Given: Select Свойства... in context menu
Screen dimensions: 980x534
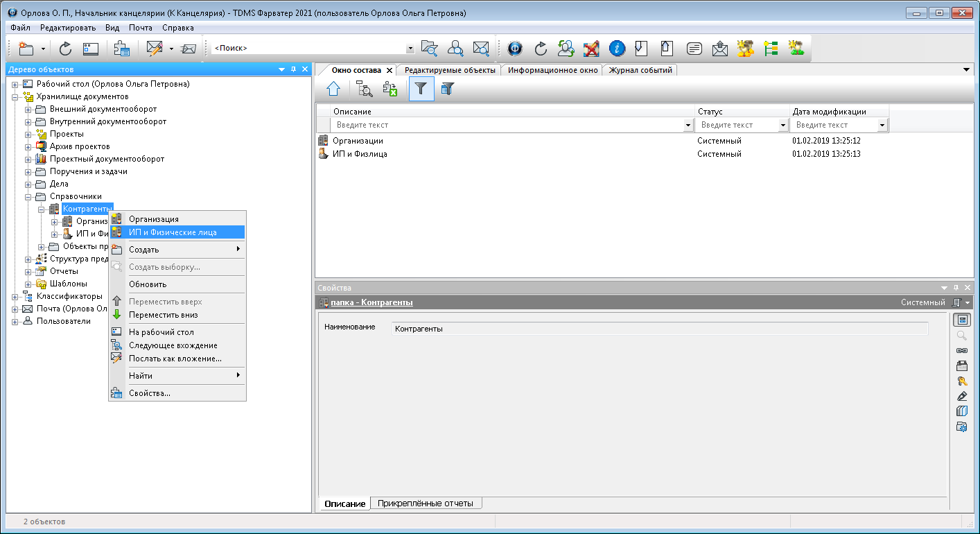Looking at the screenshot, I should pos(150,393).
